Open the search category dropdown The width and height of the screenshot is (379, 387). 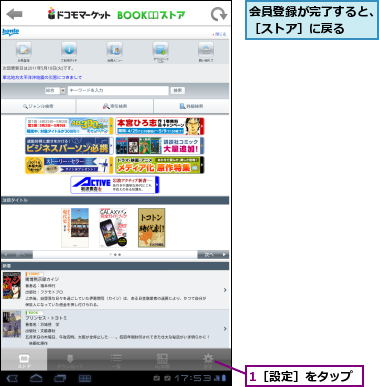pos(55,90)
